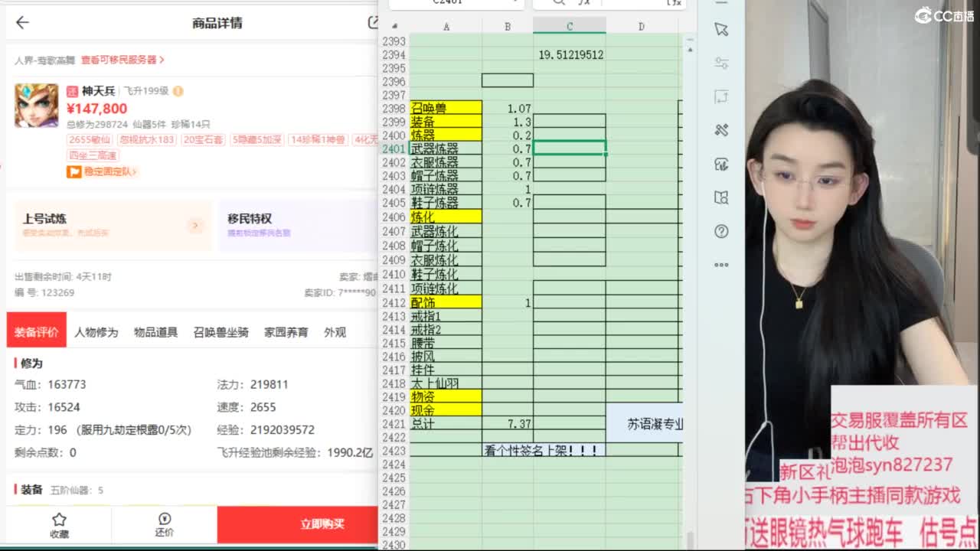Click the 太上仙羽 cell

[x=446, y=383]
